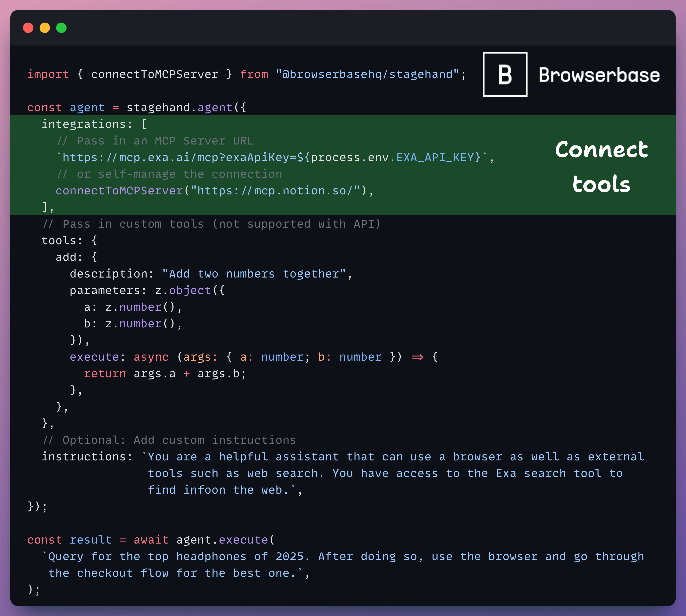
Task: Click "Add two numbers together" description string
Action: coord(254,274)
